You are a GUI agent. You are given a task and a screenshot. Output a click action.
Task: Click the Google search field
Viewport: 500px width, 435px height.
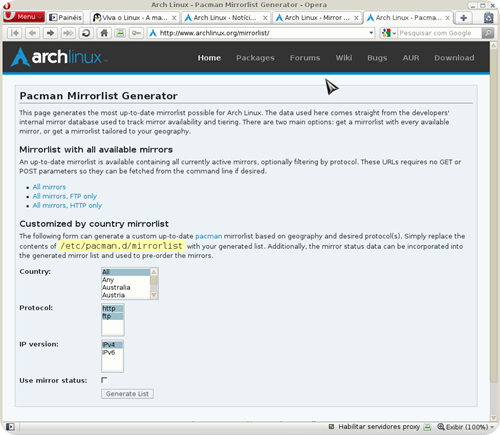[439, 33]
